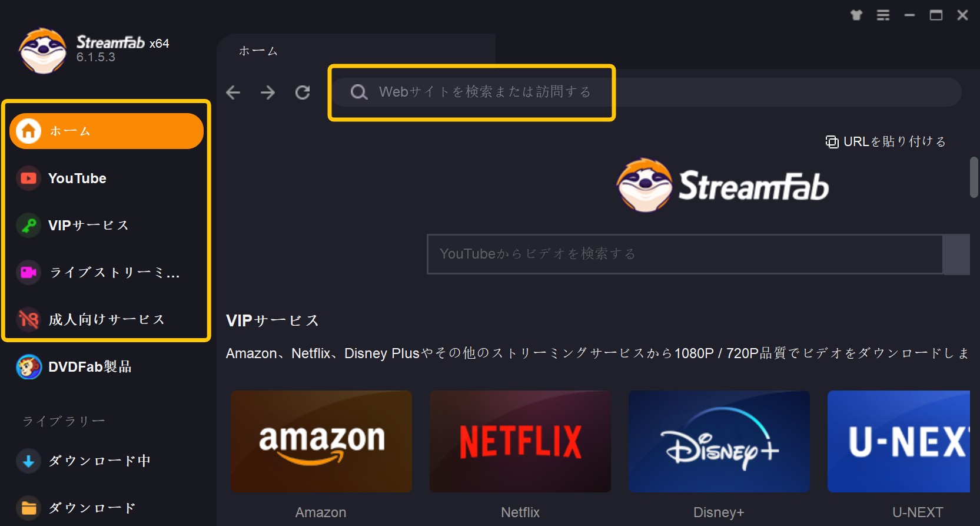980x526 pixels.
Task: Open the Disney+ service thumbnail
Action: [x=719, y=441]
